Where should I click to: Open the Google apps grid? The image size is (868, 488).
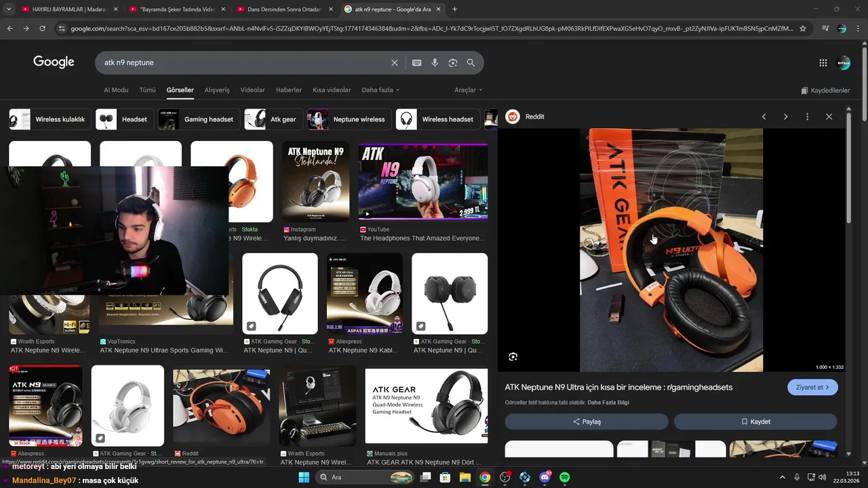click(823, 62)
